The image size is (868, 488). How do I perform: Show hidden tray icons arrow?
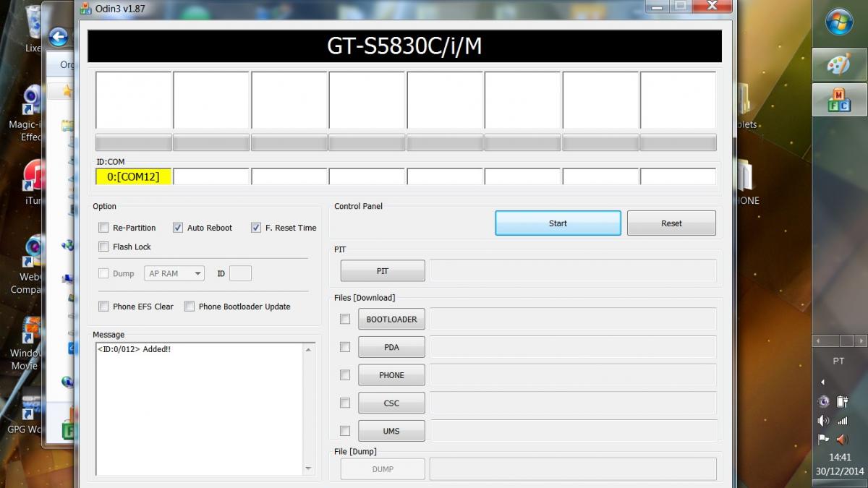point(822,382)
